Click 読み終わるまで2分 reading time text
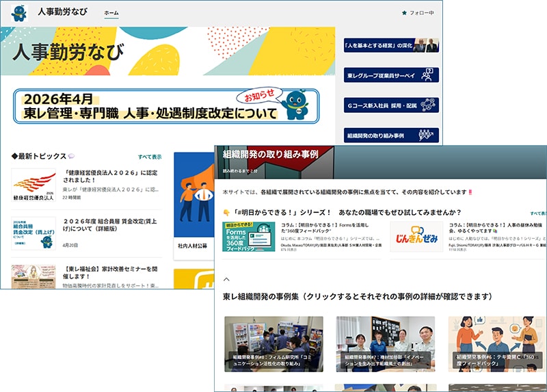Image resolution: width=547 pixels, height=392 pixels. (x=240, y=171)
